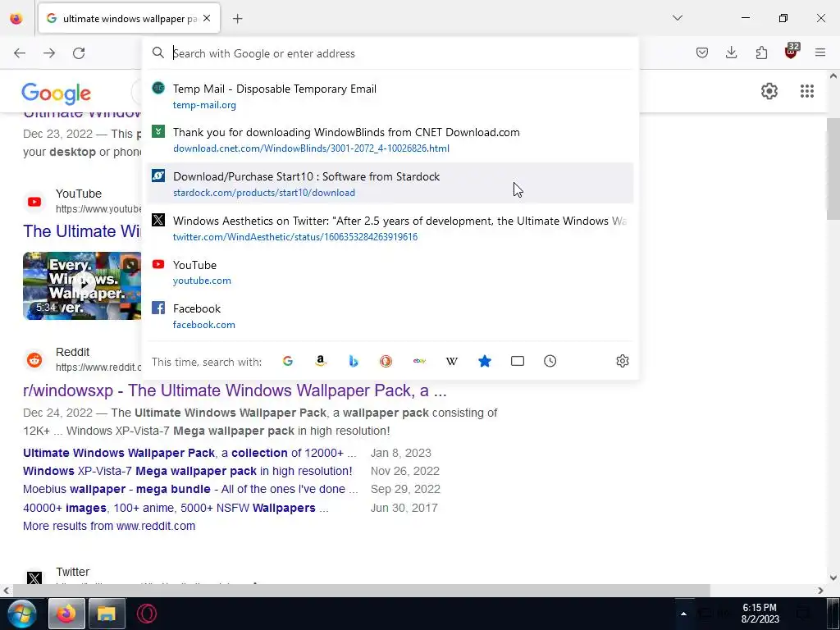This screenshot has height=630, width=840.
Task: Open Opera browser from taskbar
Action: [147, 614]
